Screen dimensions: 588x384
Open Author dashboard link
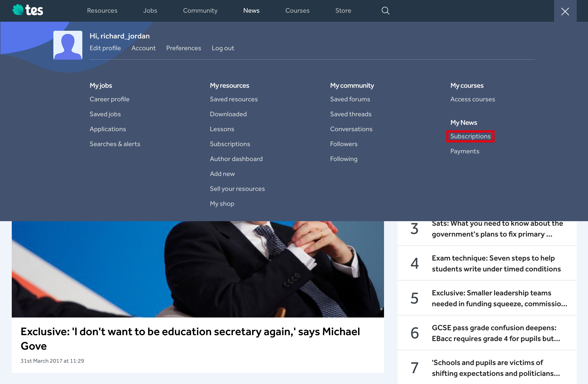[236, 159]
